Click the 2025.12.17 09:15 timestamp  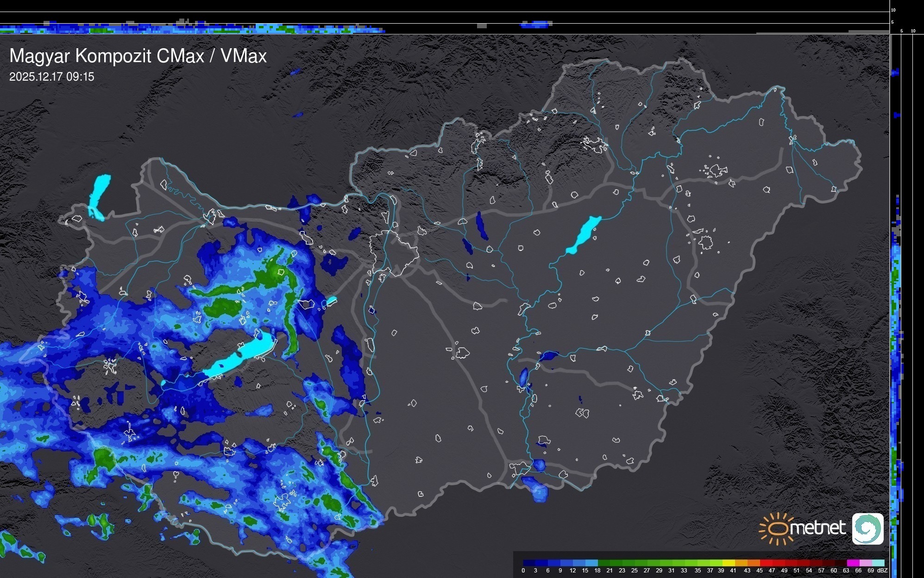(x=51, y=76)
